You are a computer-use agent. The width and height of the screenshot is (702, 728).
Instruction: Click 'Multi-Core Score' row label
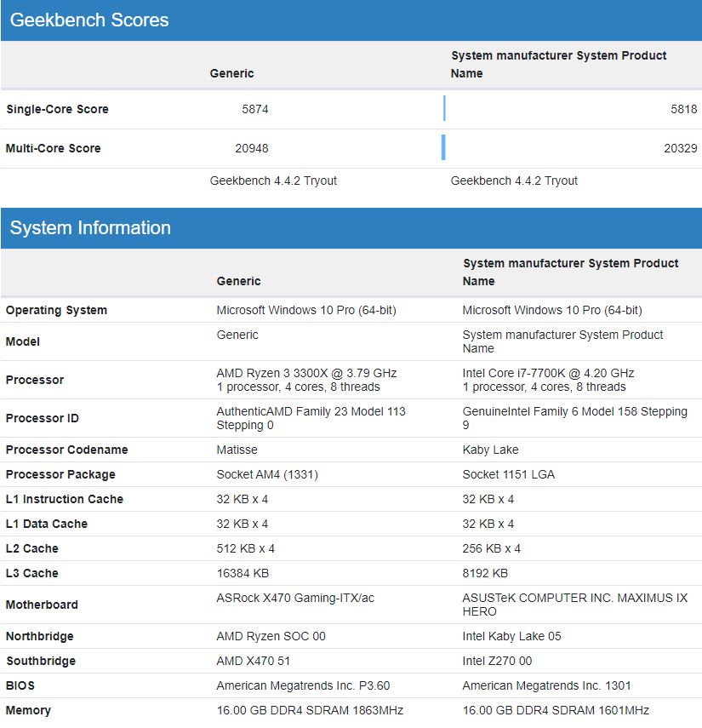click(54, 148)
